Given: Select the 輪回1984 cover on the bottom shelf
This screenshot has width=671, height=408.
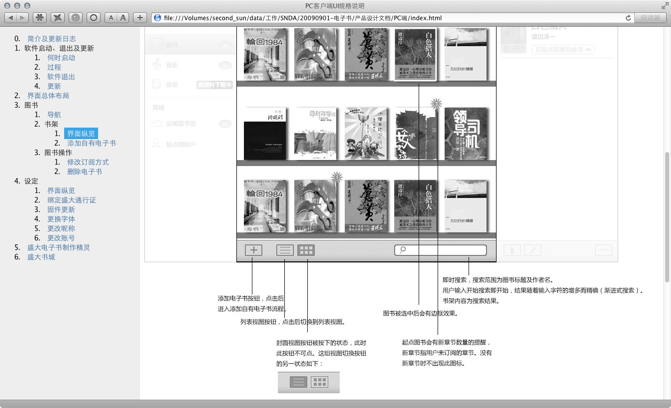Looking at the screenshot, I should [x=265, y=206].
